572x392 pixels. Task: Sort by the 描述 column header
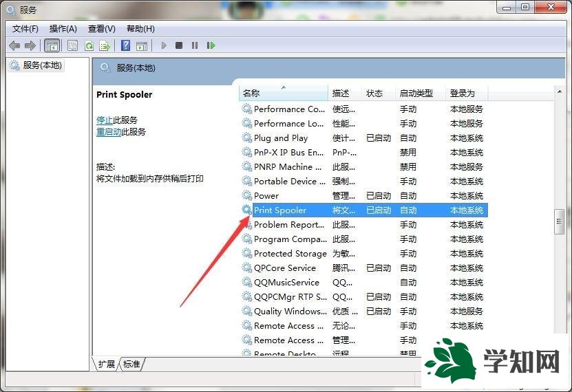coord(345,94)
